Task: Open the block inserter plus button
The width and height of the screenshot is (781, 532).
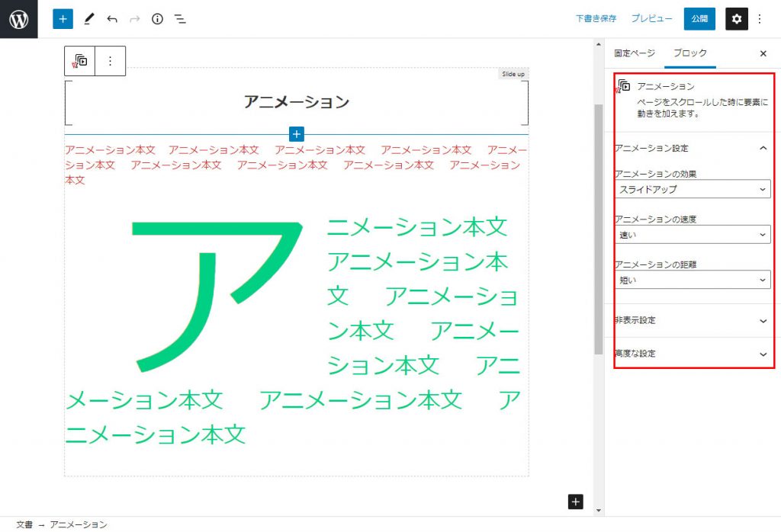Action: [x=63, y=19]
